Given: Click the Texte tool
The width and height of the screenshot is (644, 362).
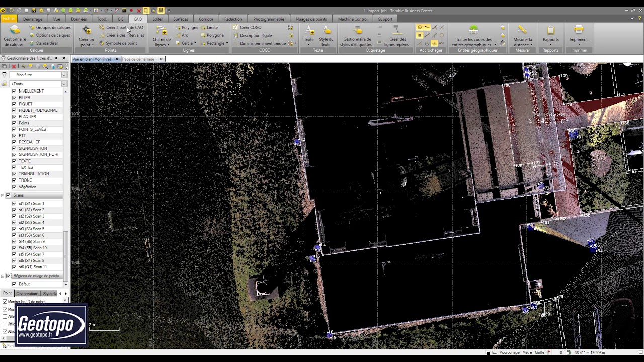Looking at the screenshot, I should (x=309, y=35).
